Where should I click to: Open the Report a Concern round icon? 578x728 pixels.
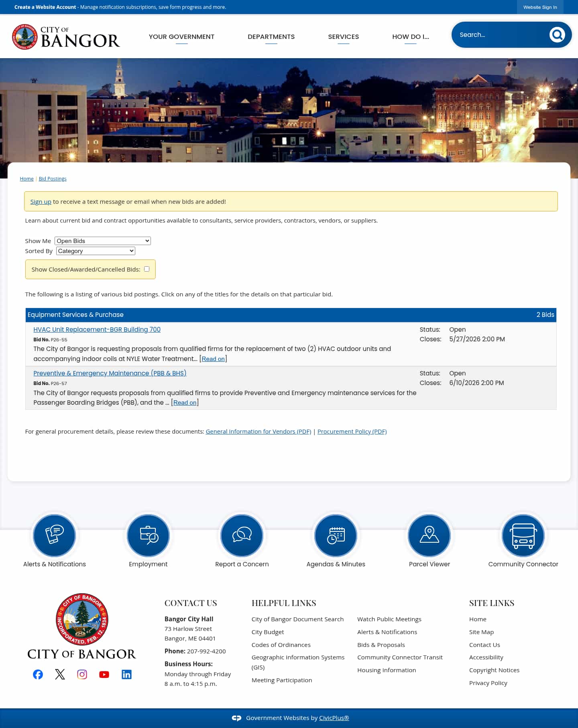click(x=242, y=535)
